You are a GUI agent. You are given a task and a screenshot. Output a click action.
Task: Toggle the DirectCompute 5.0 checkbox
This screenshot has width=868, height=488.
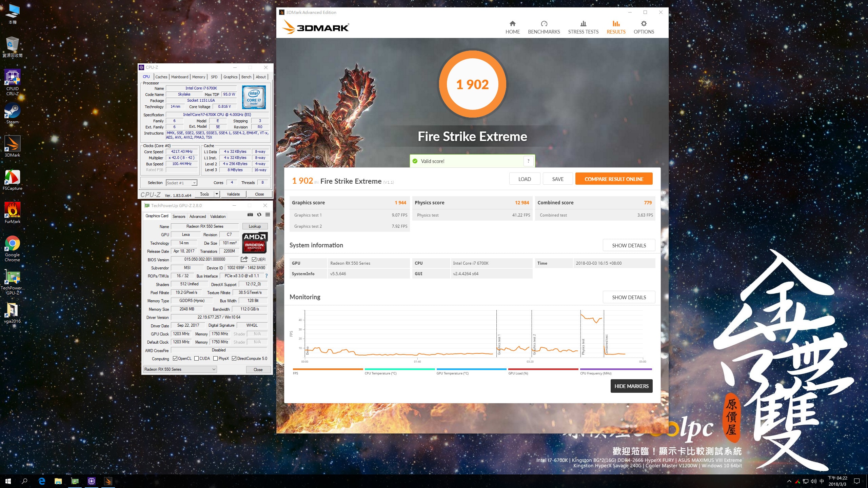point(234,359)
